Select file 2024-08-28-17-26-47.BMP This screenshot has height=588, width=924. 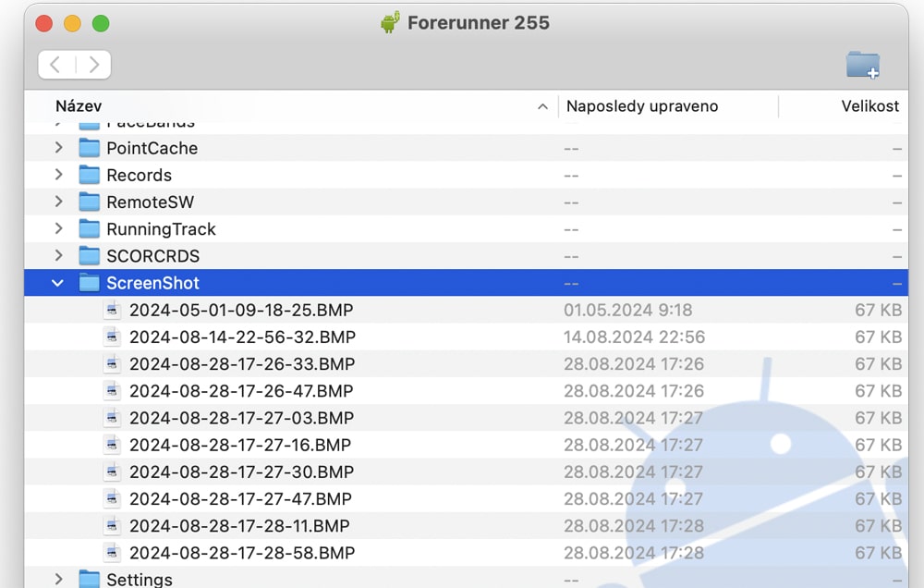(x=241, y=392)
